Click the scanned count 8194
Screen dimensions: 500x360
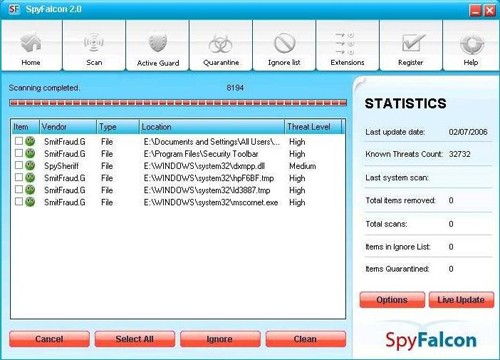235,88
